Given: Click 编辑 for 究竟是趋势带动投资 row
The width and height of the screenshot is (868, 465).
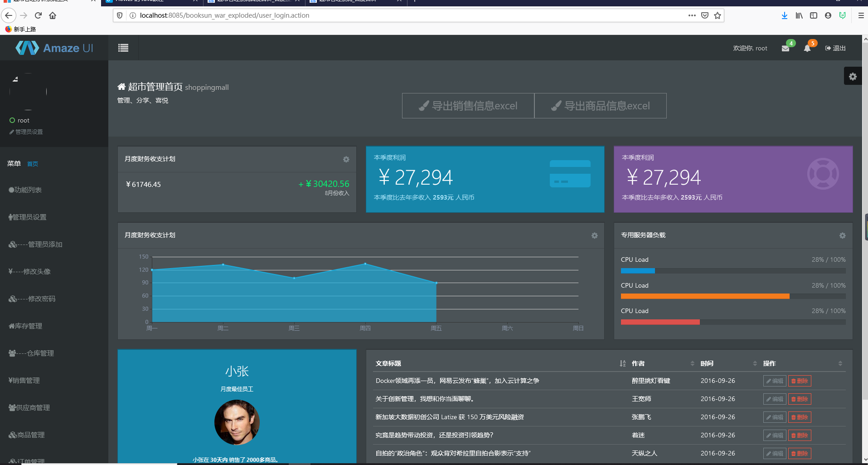Looking at the screenshot, I should click(x=775, y=436).
